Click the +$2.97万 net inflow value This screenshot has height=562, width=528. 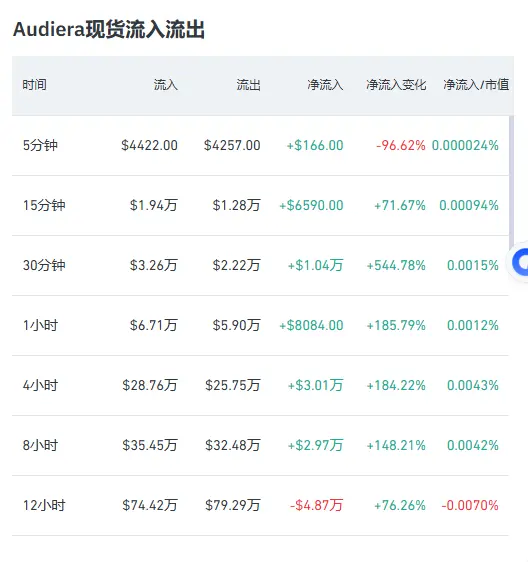[x=315, y=445]
